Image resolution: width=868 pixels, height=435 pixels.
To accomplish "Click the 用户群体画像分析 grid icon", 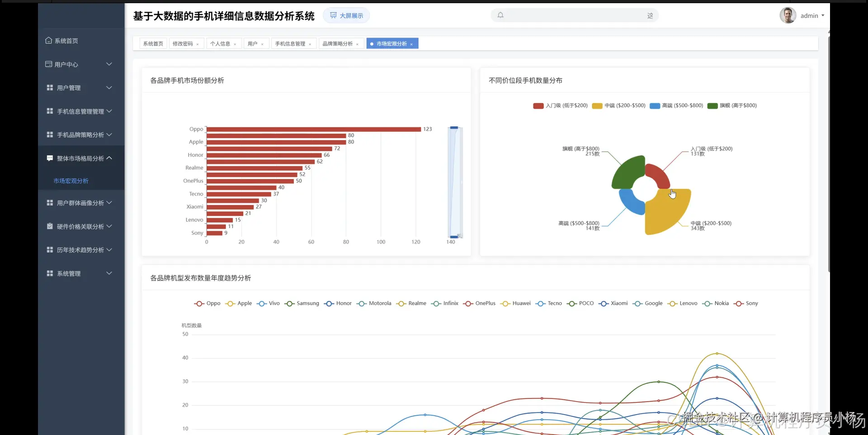I will pos(50,203).
